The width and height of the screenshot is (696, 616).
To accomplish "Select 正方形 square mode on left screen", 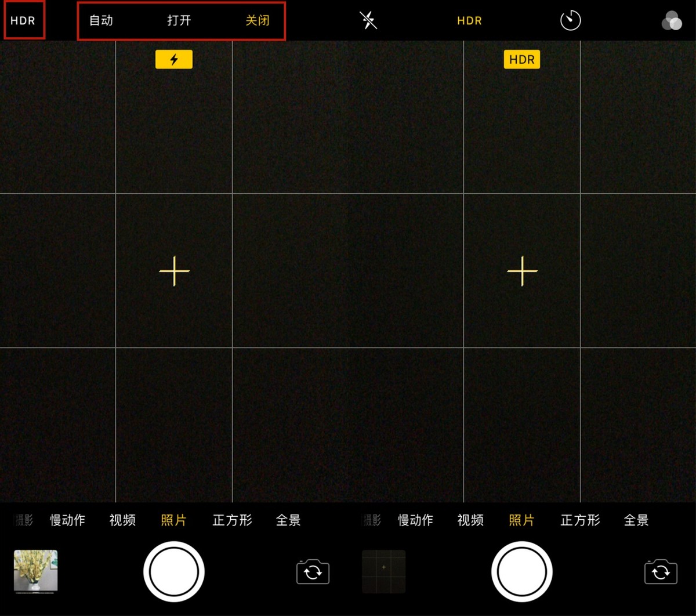I will point(232,520).
